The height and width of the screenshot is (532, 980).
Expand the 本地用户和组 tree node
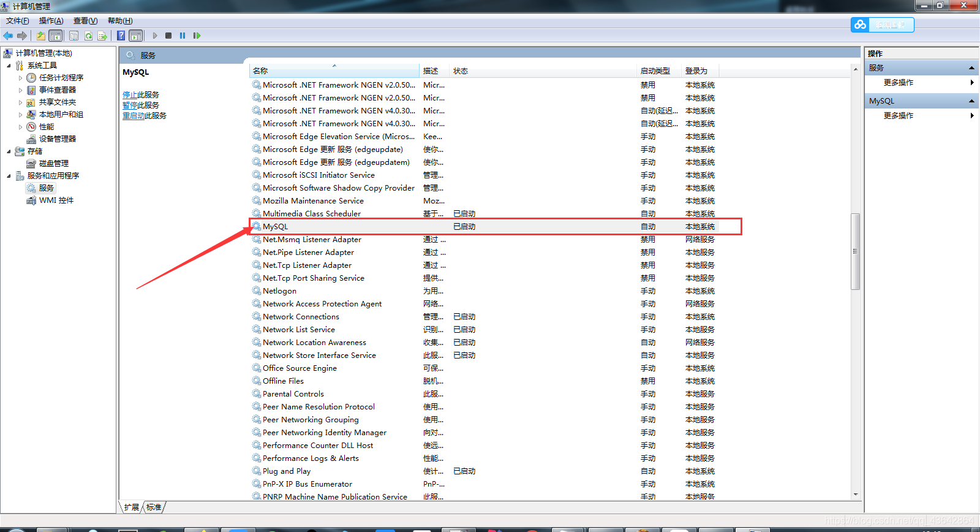20,115
